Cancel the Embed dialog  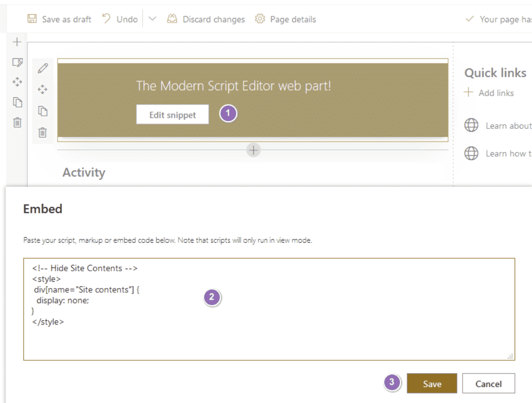point(488,384)
